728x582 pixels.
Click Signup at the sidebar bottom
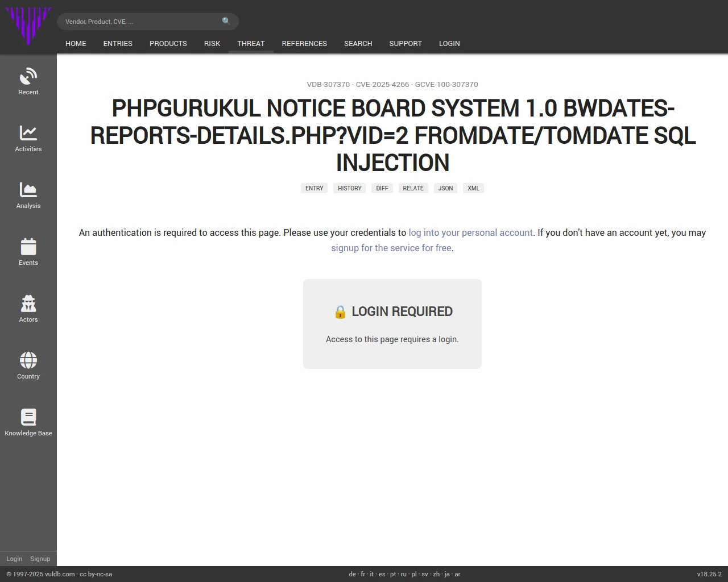click(x=40, y=559)
